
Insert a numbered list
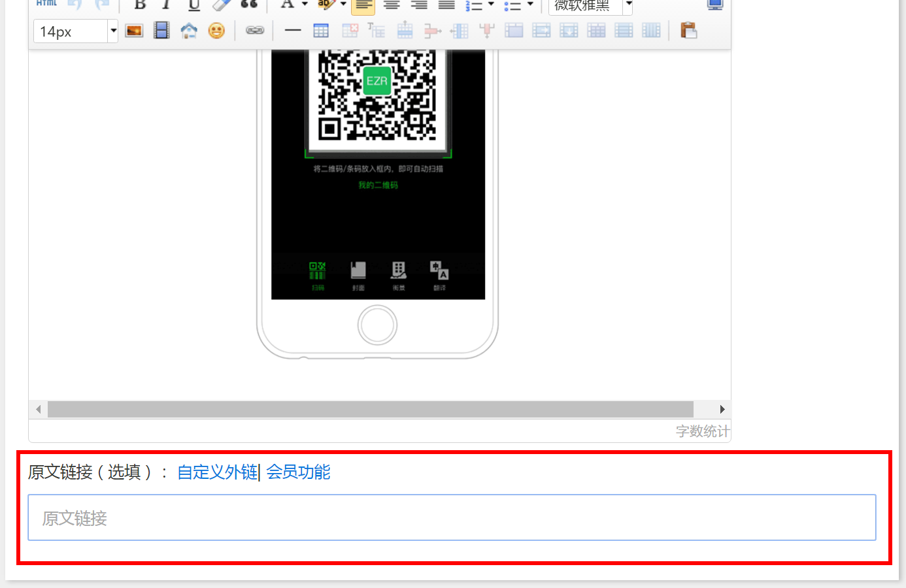point(474,5)
